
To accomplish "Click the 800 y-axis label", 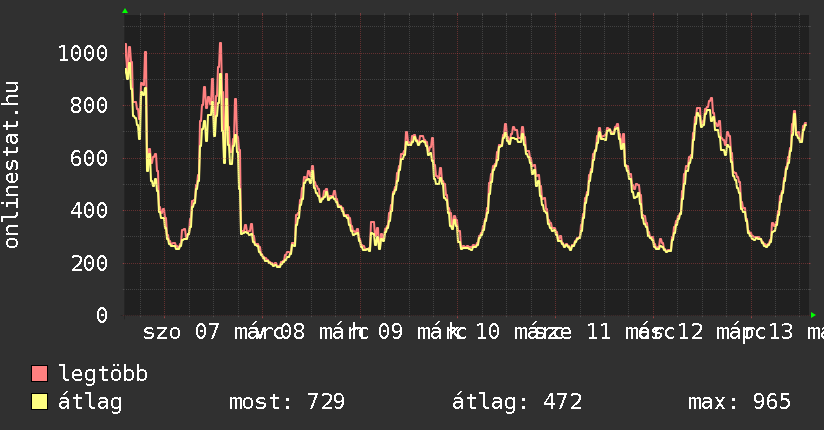I will tap(88, 105).
